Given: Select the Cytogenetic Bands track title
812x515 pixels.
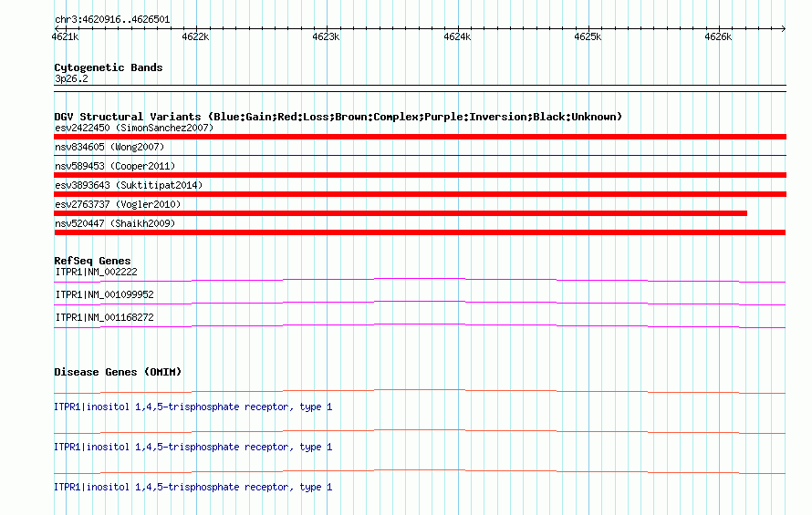Looking at the screenshot, I should pyautogui.click(x=109, y=67).
